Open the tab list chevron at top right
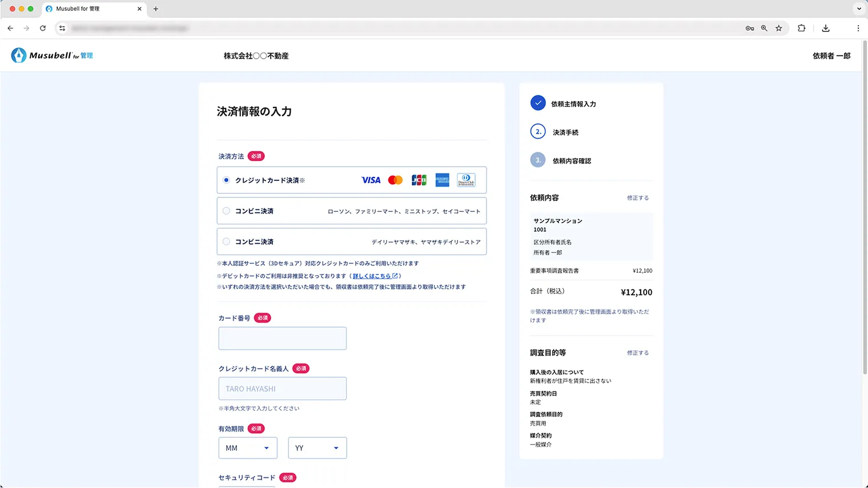Screen dimensions: 868x488 858,9
